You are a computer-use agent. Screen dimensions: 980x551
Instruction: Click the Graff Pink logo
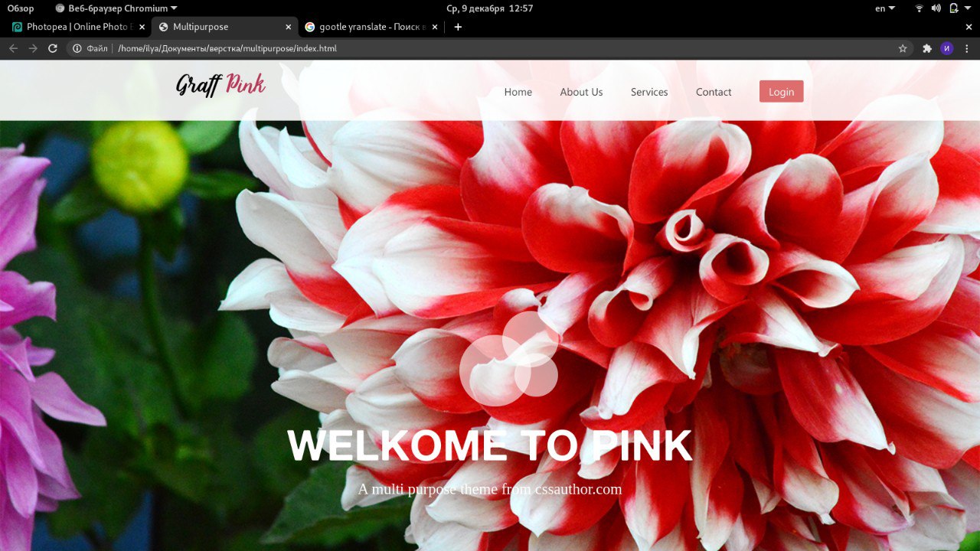220,84
